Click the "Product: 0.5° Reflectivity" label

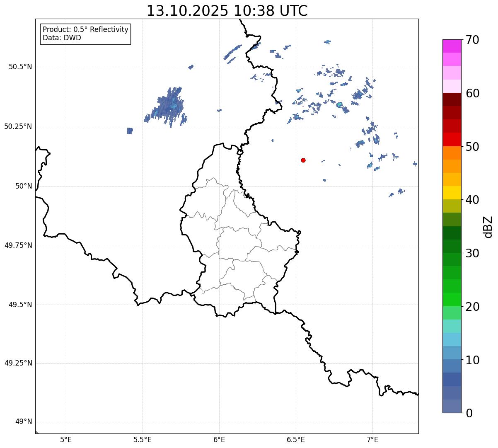(85, 29)
